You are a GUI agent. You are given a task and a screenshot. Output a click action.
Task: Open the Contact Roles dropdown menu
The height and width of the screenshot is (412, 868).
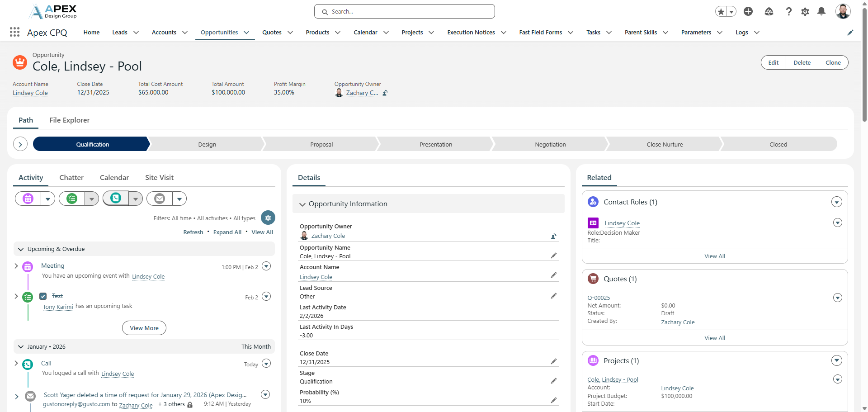point(836,202)
